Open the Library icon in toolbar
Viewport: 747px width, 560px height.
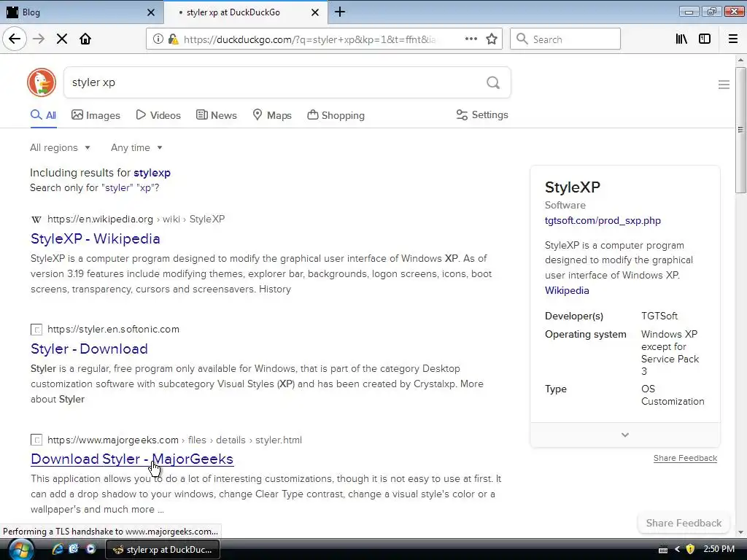(681, 39)
